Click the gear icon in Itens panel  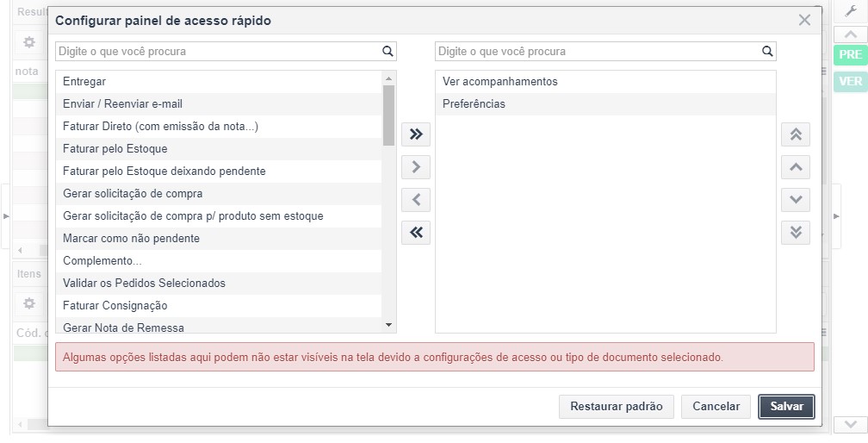[29, 303]
